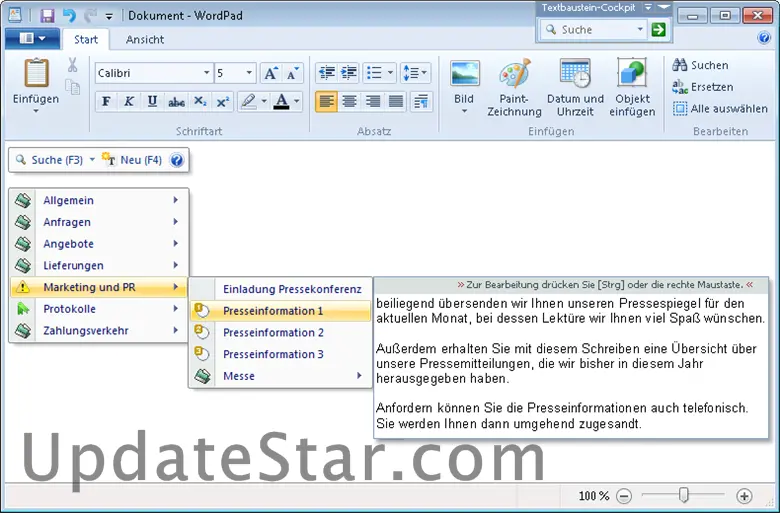This screenshot has height=513, width=780.
Task: Select the Start ribbon tab
Action: [x=86, y=39]
